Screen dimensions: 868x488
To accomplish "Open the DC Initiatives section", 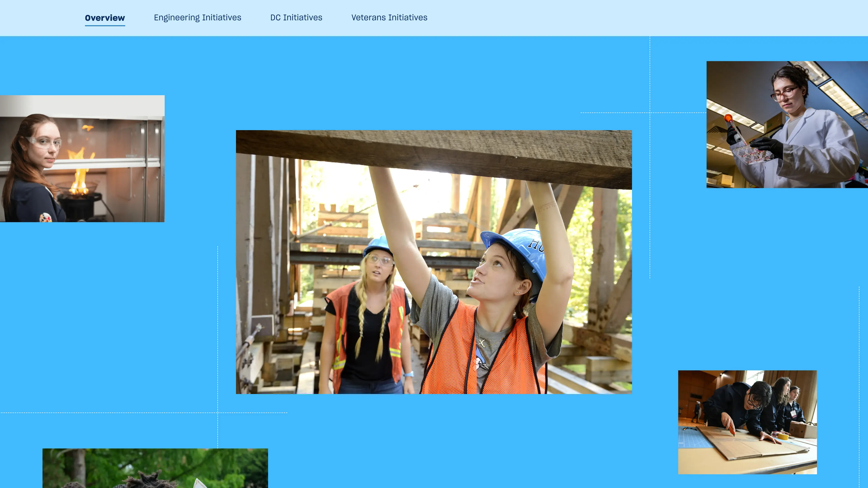I will coord(296,18).
